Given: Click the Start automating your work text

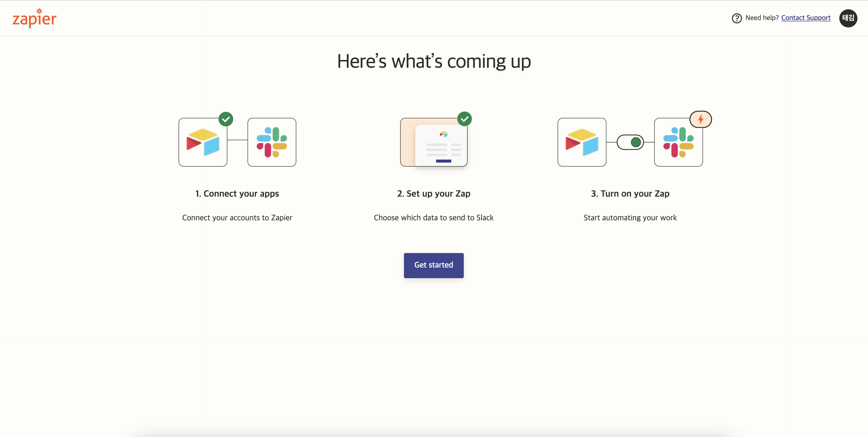Looking at the screenshot, I should coord(630,218).
